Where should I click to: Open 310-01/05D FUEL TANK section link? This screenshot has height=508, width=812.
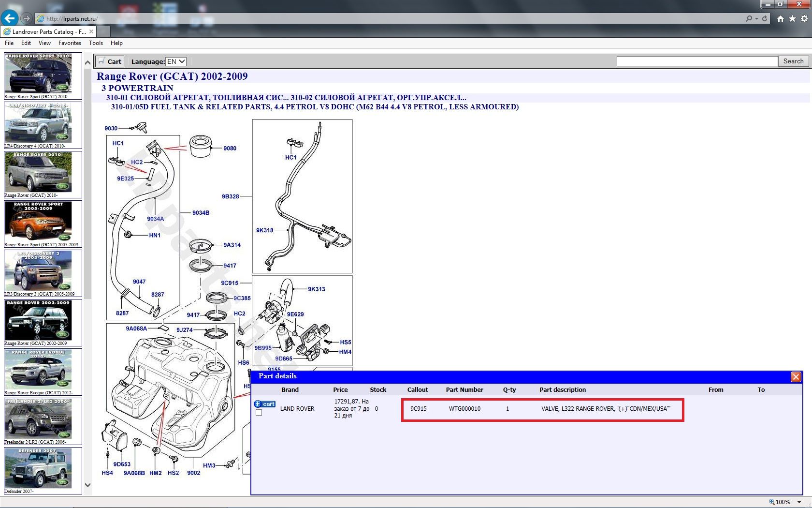(315, 106)
